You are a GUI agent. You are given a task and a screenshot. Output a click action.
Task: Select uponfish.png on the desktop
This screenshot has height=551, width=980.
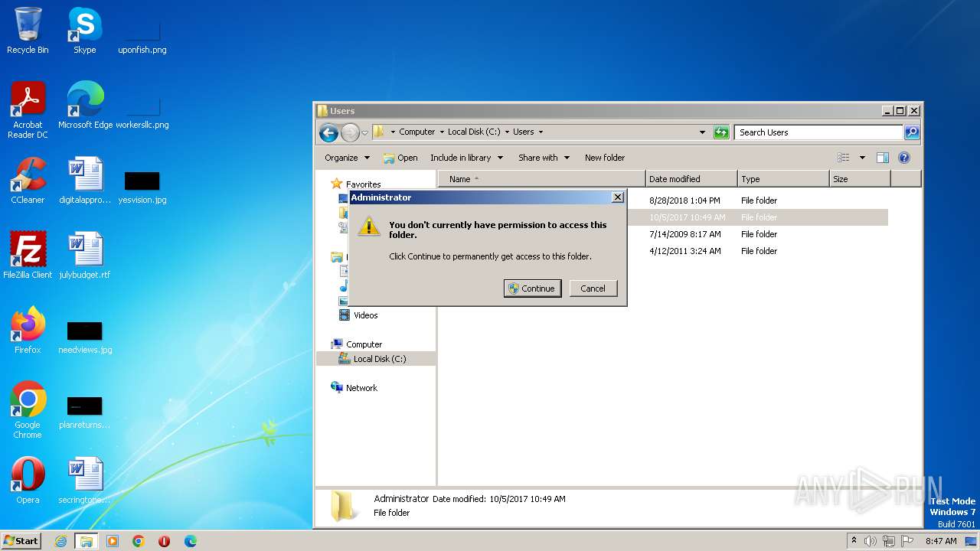click(142, 37)
